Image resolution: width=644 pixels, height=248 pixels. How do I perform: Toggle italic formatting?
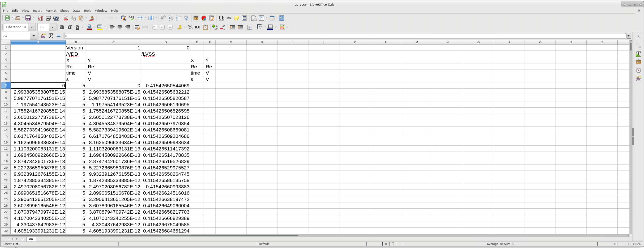click(70, 27)
